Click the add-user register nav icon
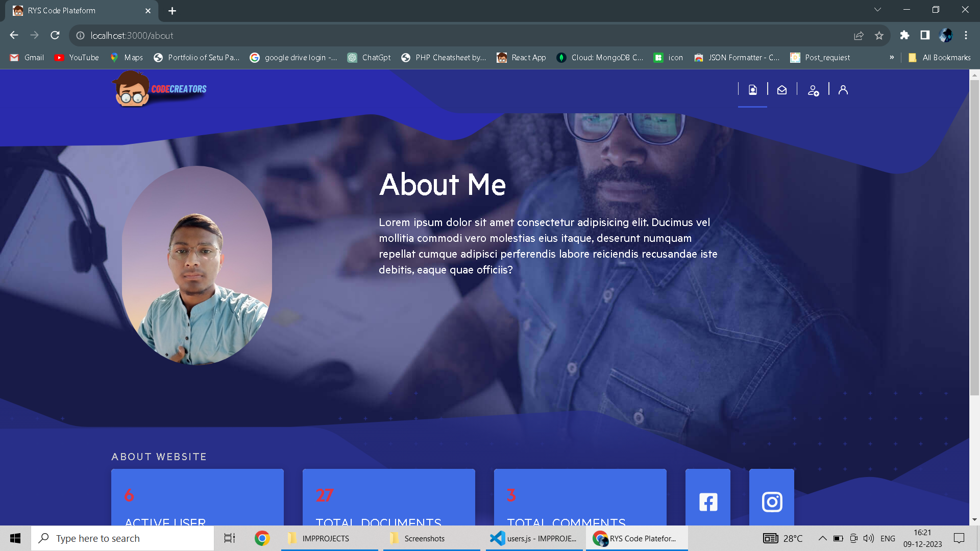 click(813, 91)
